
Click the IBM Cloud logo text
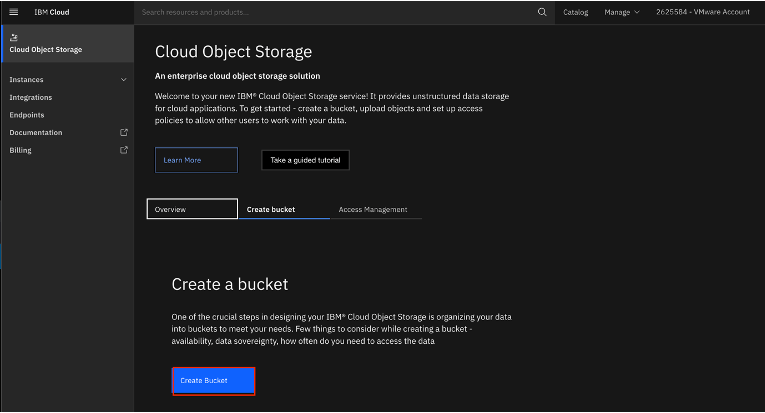51,12
